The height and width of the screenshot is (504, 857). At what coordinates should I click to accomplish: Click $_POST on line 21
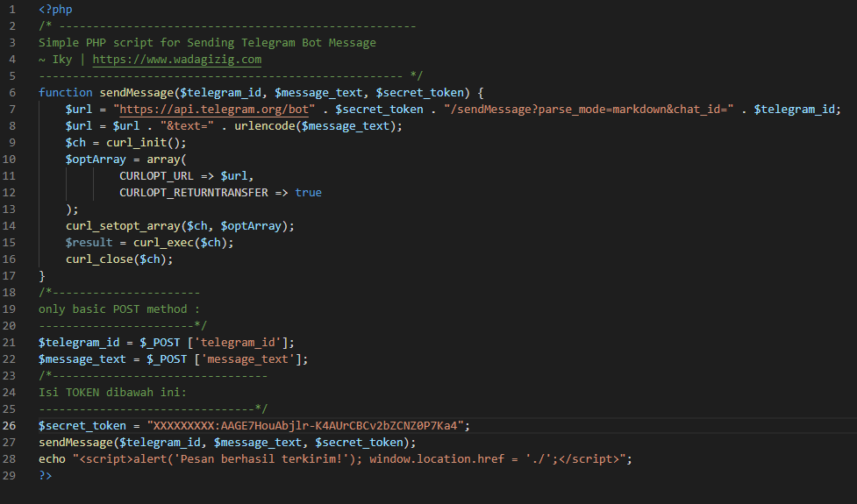[160, 343]
